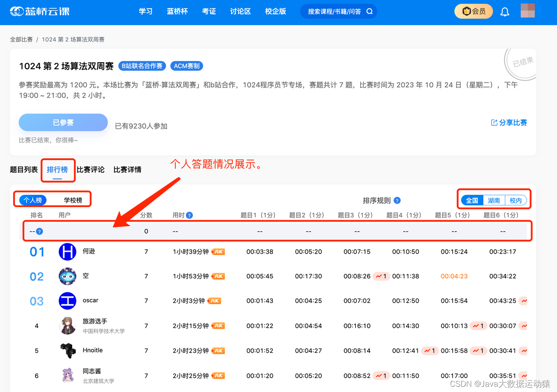Click Hnoitle's avatar
The width and height of the screenshot is (557, 392).
pyautogui.click(x=67, y=351)
